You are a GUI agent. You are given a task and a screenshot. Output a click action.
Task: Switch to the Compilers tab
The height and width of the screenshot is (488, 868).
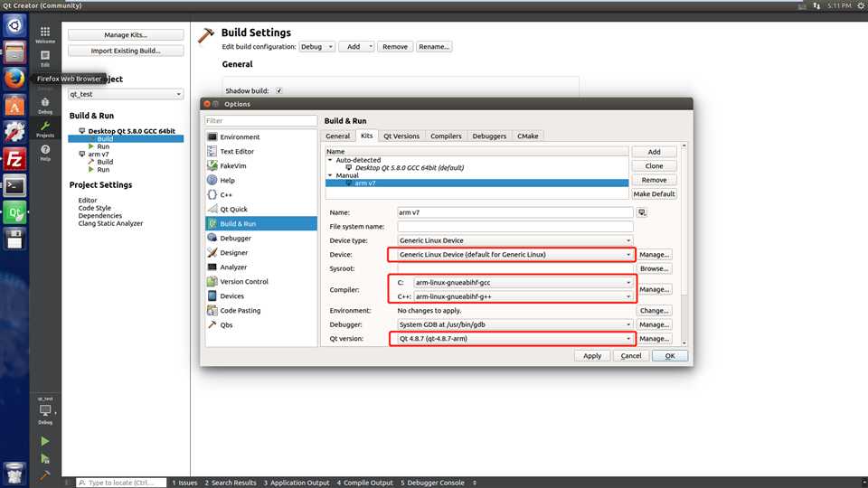[446, 136]
